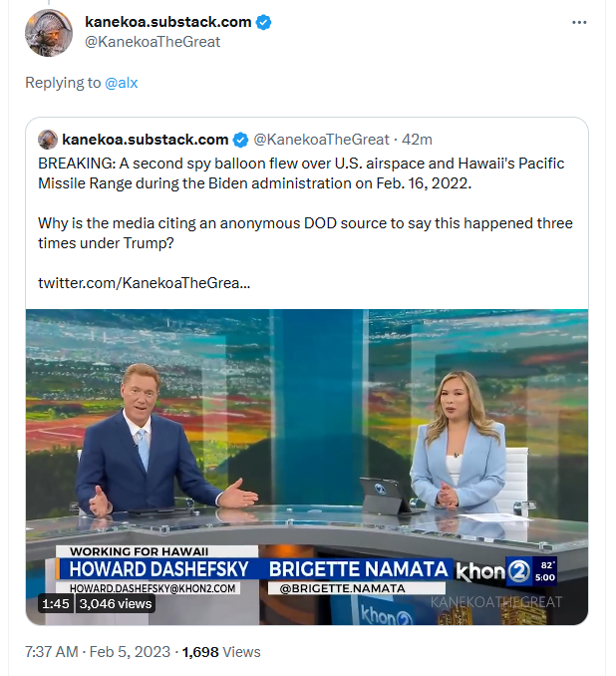Open the @alx profile link

point(122,83)
